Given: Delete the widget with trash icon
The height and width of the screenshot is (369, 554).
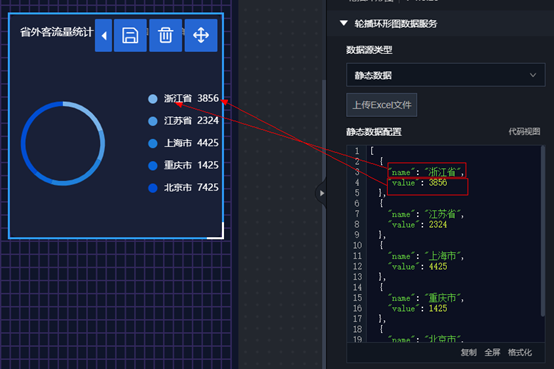Looking at the screenshot, I should tap(165, 35).
